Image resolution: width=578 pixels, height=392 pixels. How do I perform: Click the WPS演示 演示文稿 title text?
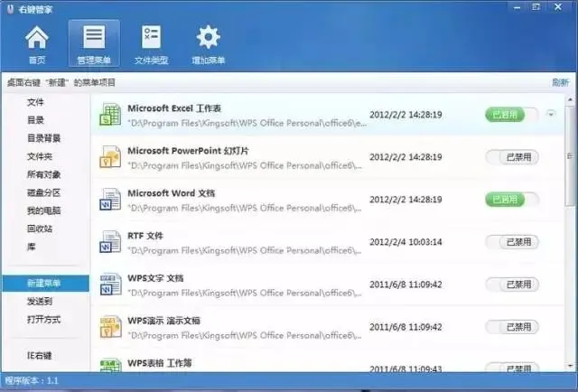pos(163,321)
